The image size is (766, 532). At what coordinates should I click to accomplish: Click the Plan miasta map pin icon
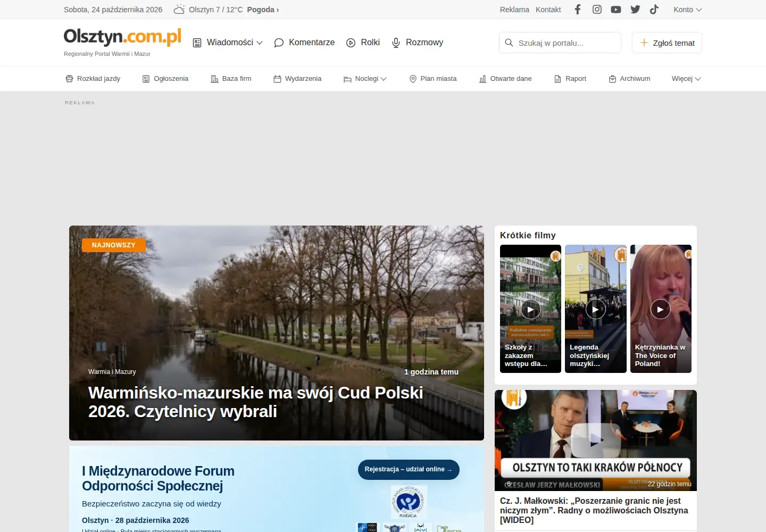[x=413, y=79]
